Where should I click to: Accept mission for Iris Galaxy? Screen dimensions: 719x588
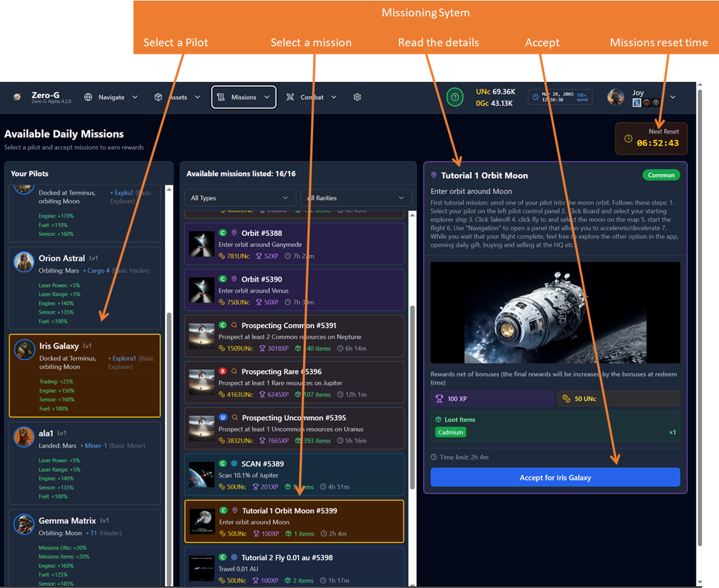click(x=555, y=478)
